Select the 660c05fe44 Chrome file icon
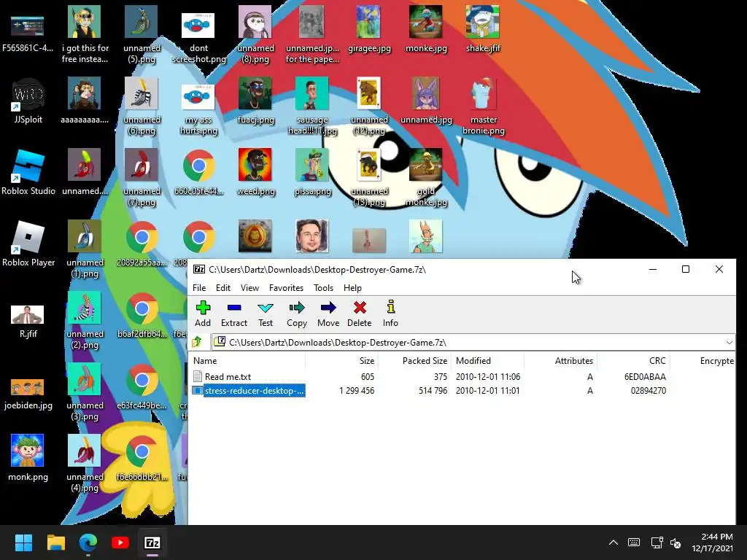This screenshot has width=747, height=560. 198,172
